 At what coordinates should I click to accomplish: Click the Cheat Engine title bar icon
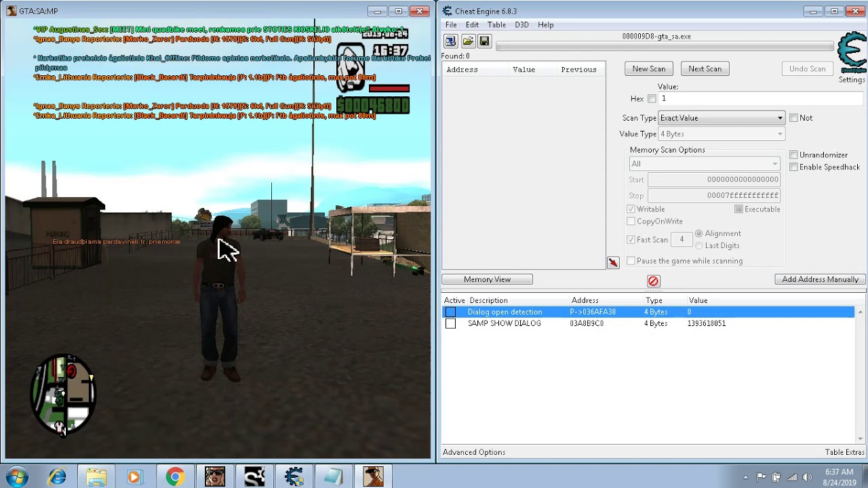click(448, 11)
